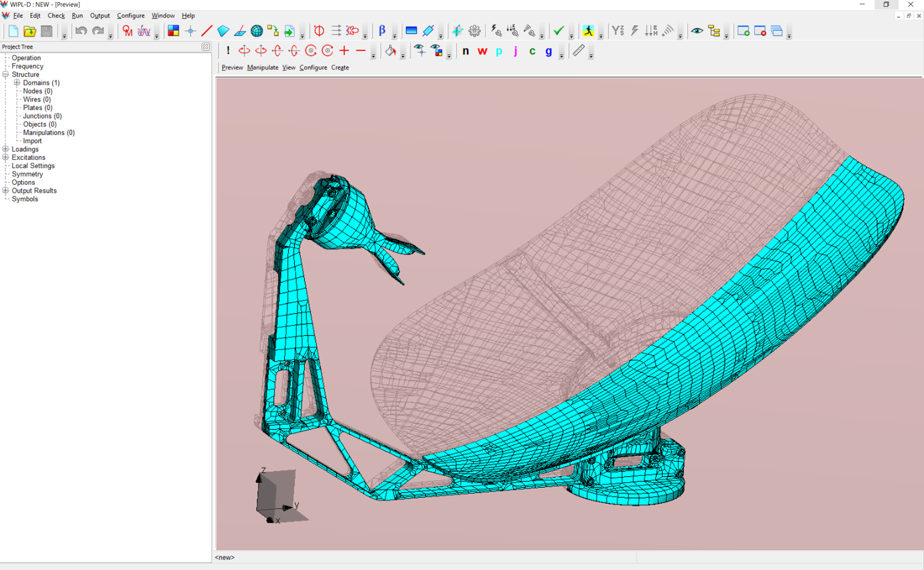Click the green checkmark Check icon
Screen dimensions: 924x570
point(558,31)
